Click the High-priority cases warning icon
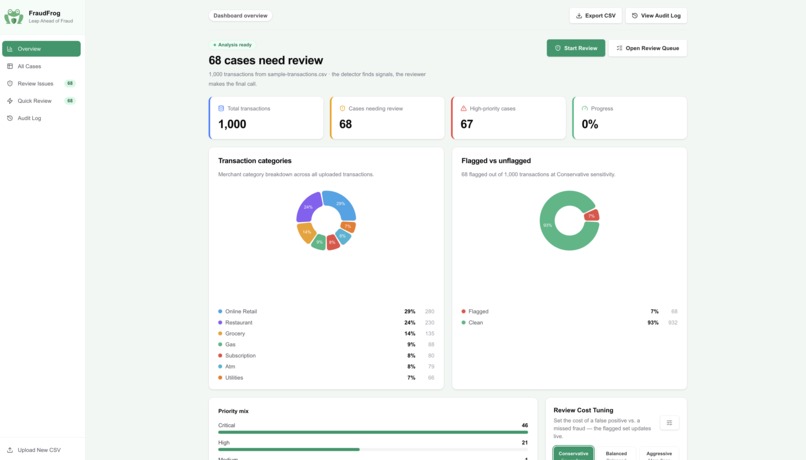 point(463,108)
